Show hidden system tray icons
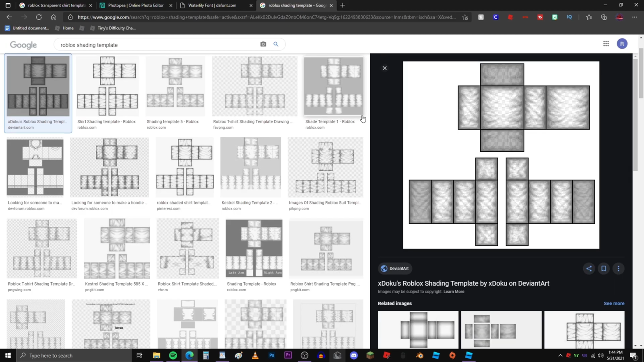Image resolution: width=644 pixels, height=362 pixels. coord(560,356)
